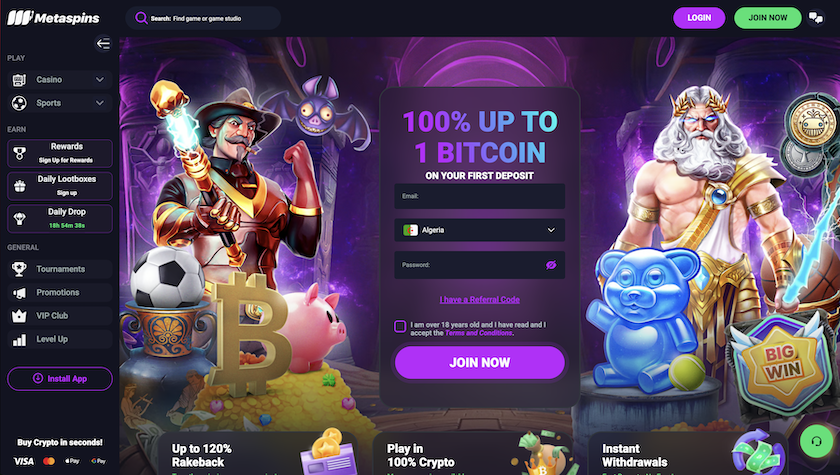Open Rewards trophy item in sidebar
840x475 pixels.
tap(60, 153)
